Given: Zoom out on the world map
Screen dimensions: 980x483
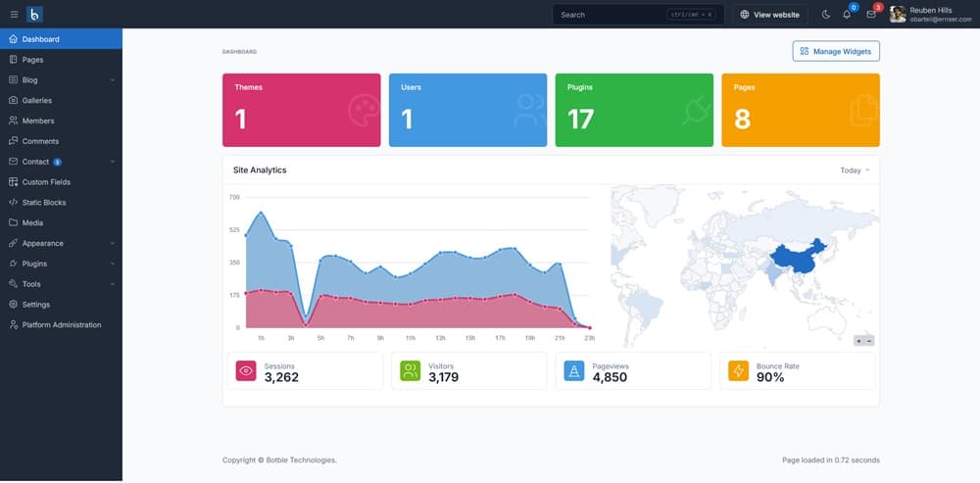Looking at the screenshot, I should pyautogui.click(x=869, y=341).
